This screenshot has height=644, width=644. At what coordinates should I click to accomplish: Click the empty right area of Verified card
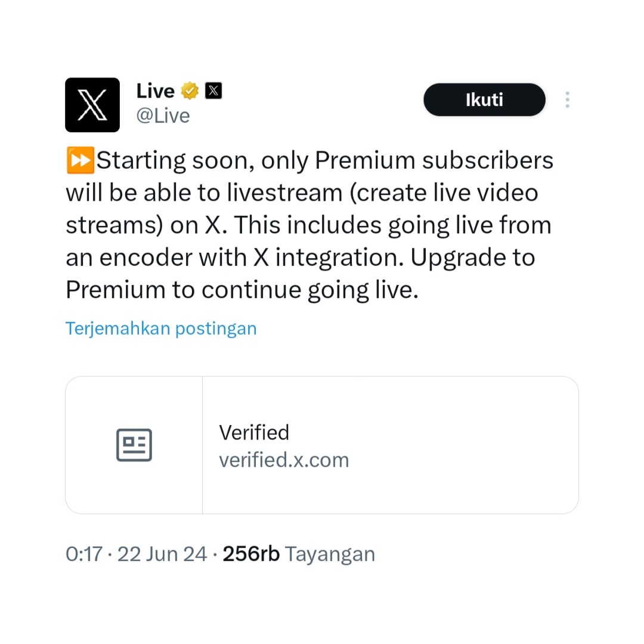[477, 445]
